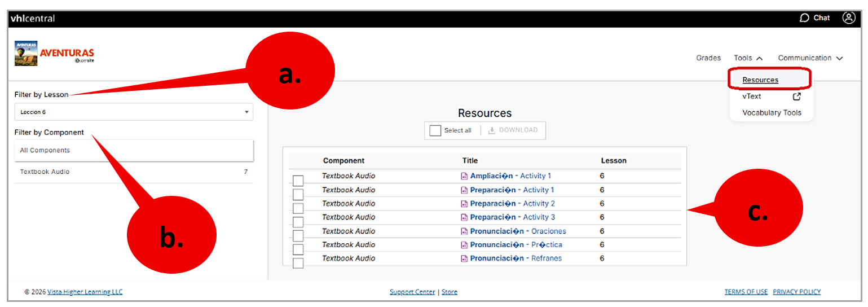Expand the Communication menu
This screenshot has height=307, width=868.
point(810,58)
